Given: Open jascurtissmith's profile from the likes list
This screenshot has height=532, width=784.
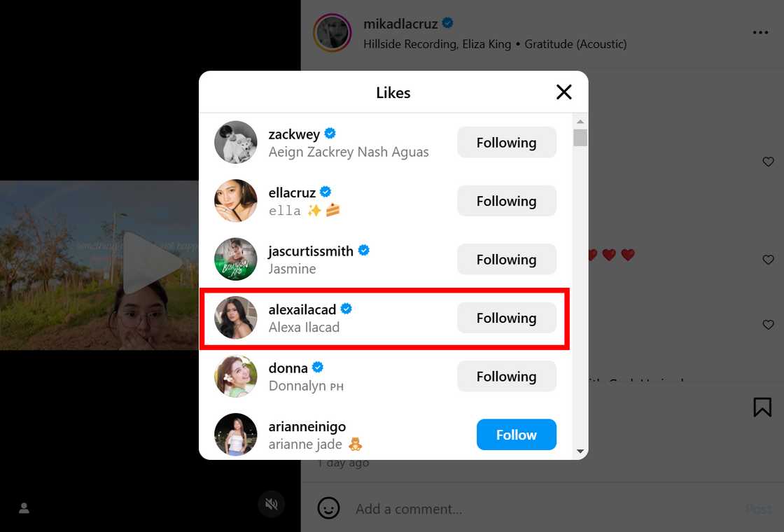Looking at the screenshot, I should 312,250.
